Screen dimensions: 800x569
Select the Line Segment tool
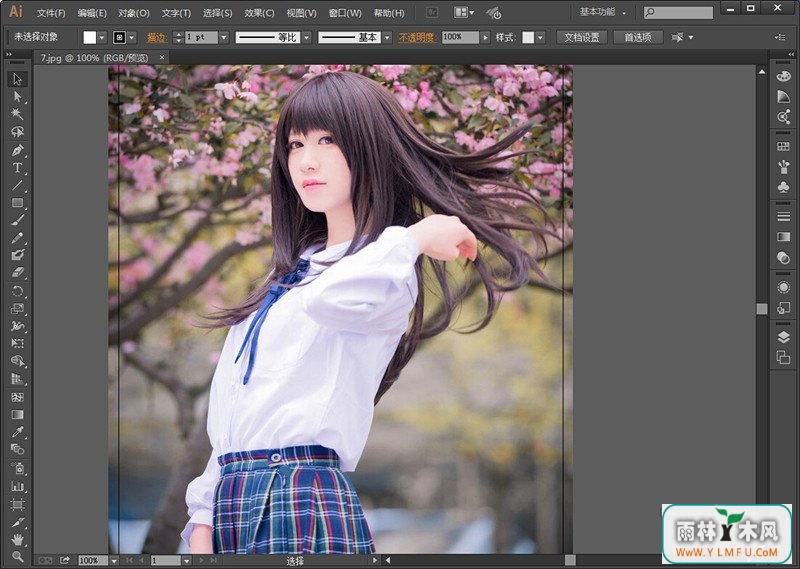(x=17, y=185)
